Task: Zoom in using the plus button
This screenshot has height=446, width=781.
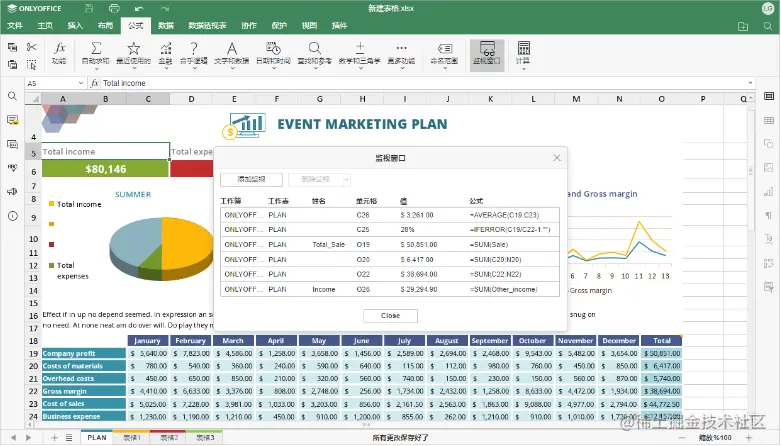Action: coord(748,438)
